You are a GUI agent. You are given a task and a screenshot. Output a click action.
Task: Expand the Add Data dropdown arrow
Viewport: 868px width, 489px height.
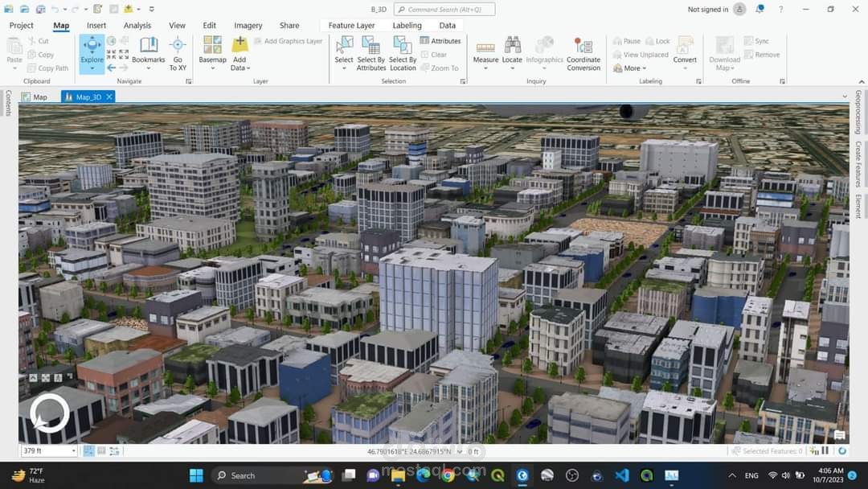(248, 68)
